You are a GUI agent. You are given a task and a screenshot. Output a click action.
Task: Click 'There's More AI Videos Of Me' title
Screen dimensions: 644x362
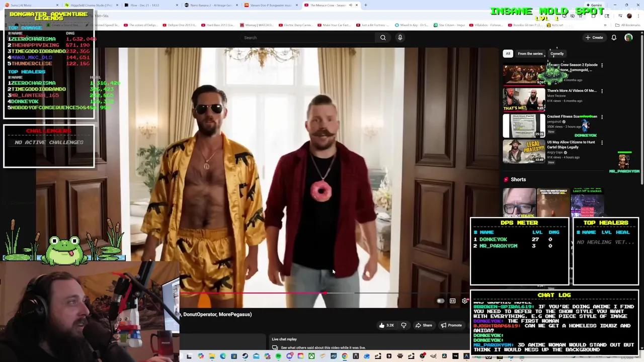click(x=572, y=91)
